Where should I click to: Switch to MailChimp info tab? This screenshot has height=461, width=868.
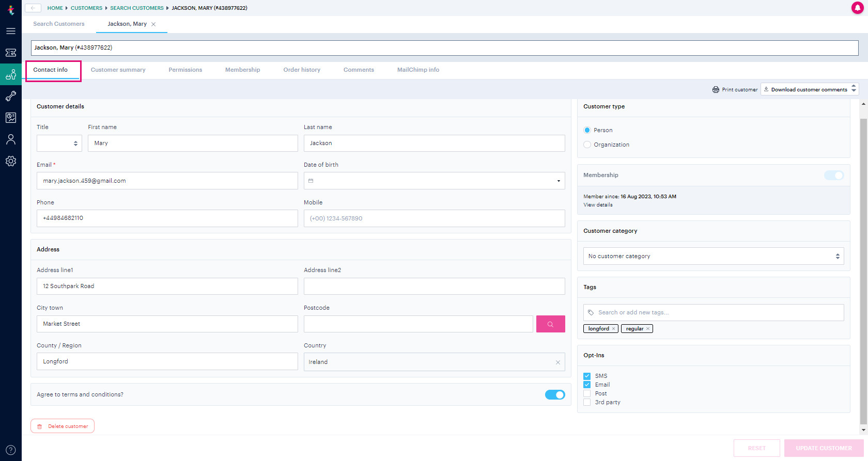point(419,70)
